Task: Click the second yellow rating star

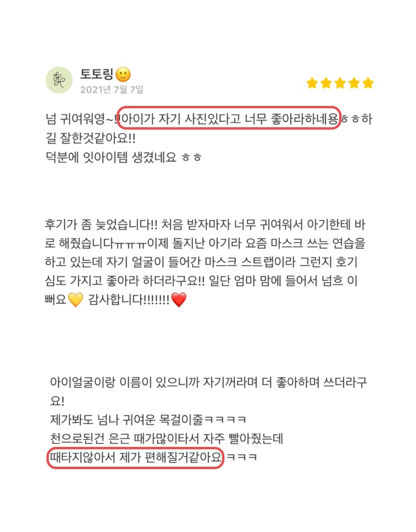Action: tap(326, 83)
